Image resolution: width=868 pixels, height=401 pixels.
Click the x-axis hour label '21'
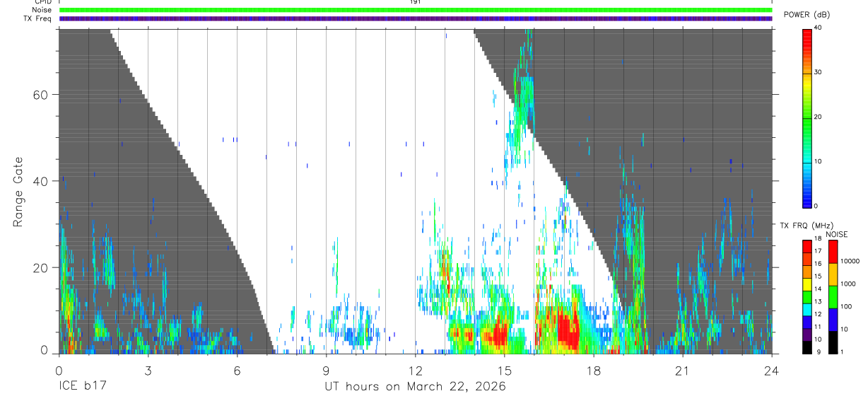click(682, 371)
